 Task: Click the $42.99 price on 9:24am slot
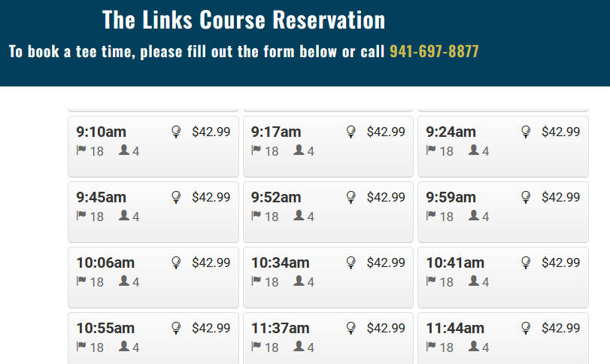click(x=560, y=132)
